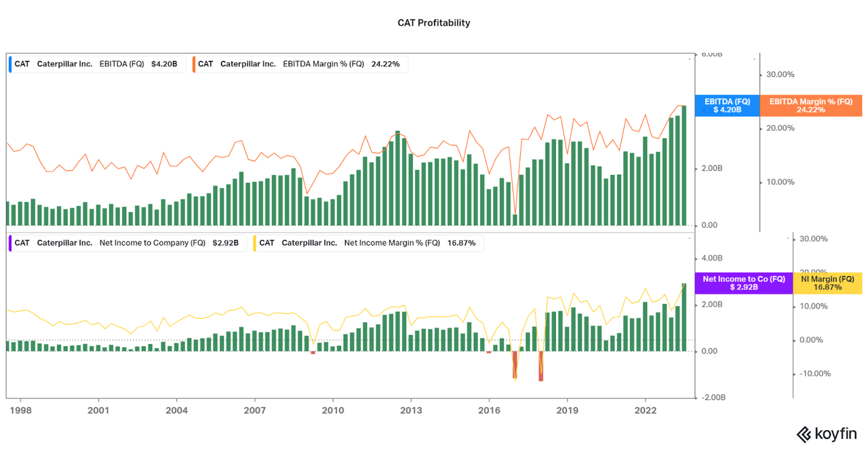The width and height of the screenshot is (868, 449).
Task: Click the 30.00% EBITDA margin axis label
Action: [x=780, y=75]
